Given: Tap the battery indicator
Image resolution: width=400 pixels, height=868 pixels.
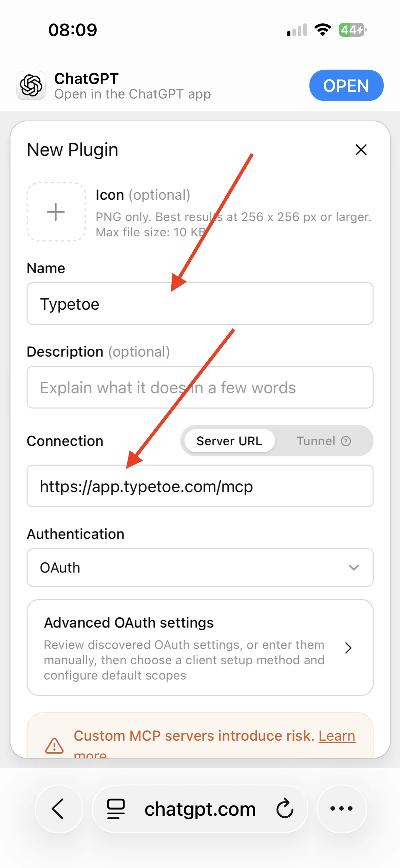Looking at the screenshot, I should 353,30.
